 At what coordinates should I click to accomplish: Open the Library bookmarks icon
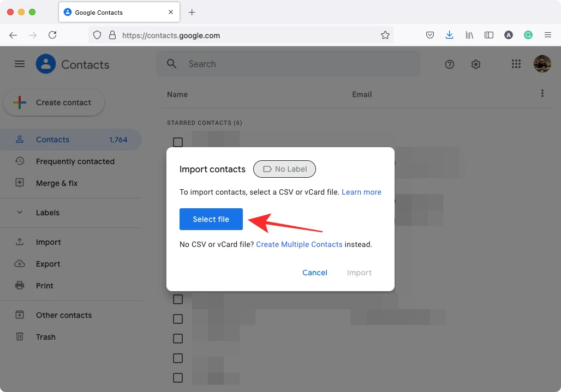469,35
